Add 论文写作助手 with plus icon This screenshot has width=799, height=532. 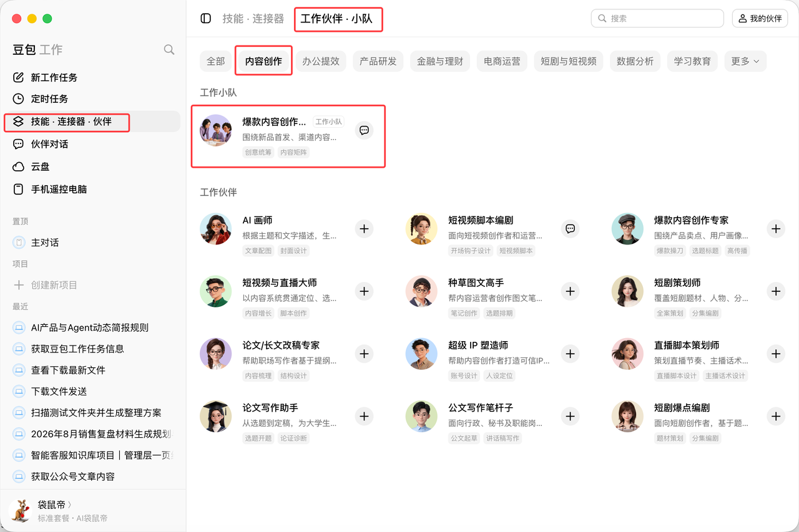click(x=365, y=416)
